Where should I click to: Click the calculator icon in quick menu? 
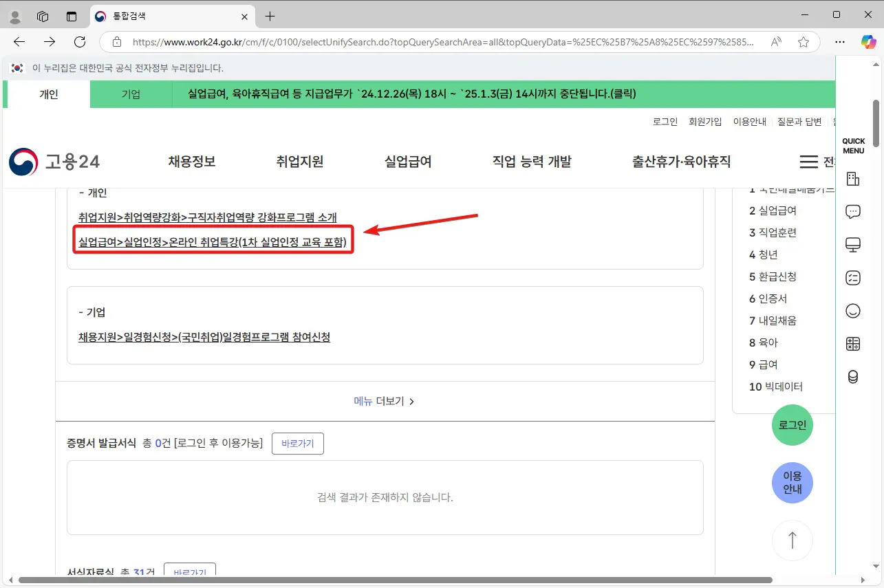pos(853,344)
